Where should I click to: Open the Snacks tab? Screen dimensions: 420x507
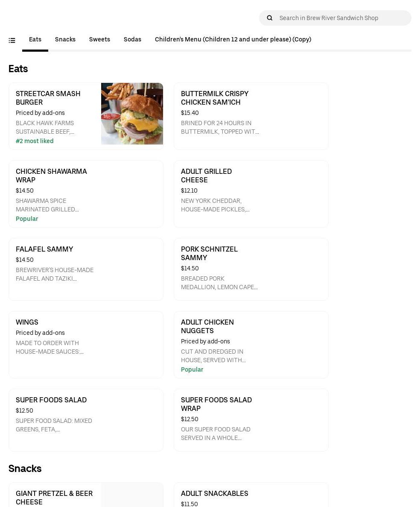click(65, 39)
